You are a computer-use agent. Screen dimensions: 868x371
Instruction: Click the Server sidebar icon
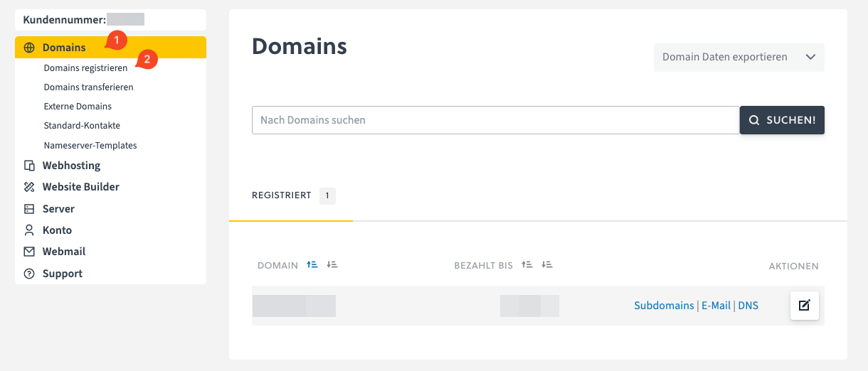coord(29,209)
